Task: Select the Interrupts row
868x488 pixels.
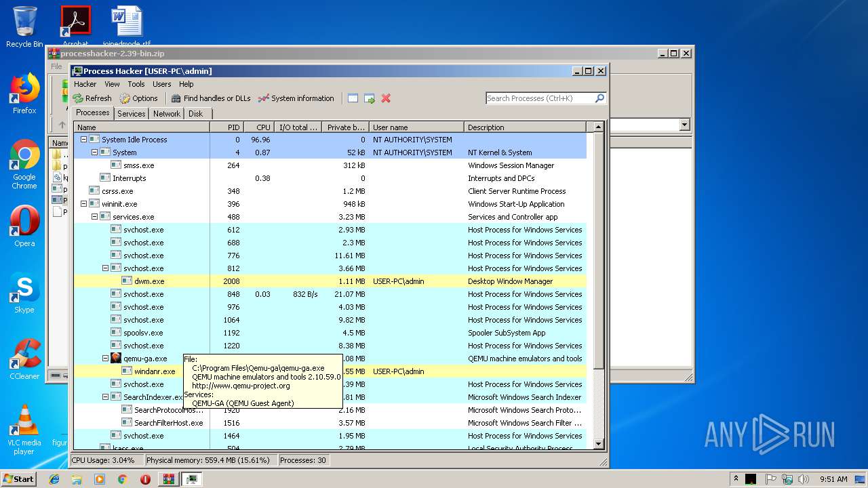Action: pos(330,178)
